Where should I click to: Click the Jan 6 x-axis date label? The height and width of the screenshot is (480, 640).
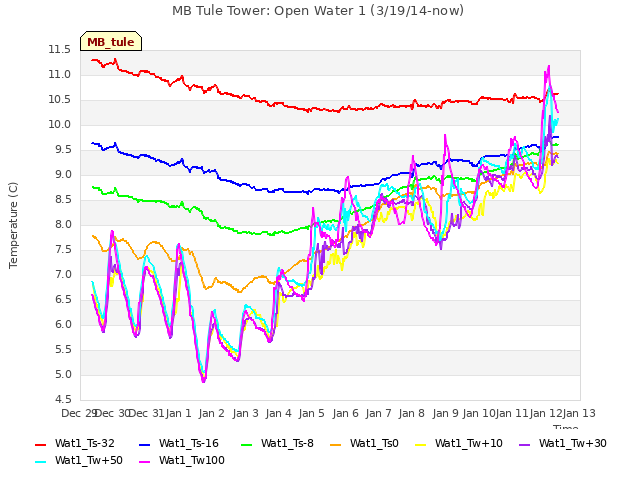coord(345,413)
